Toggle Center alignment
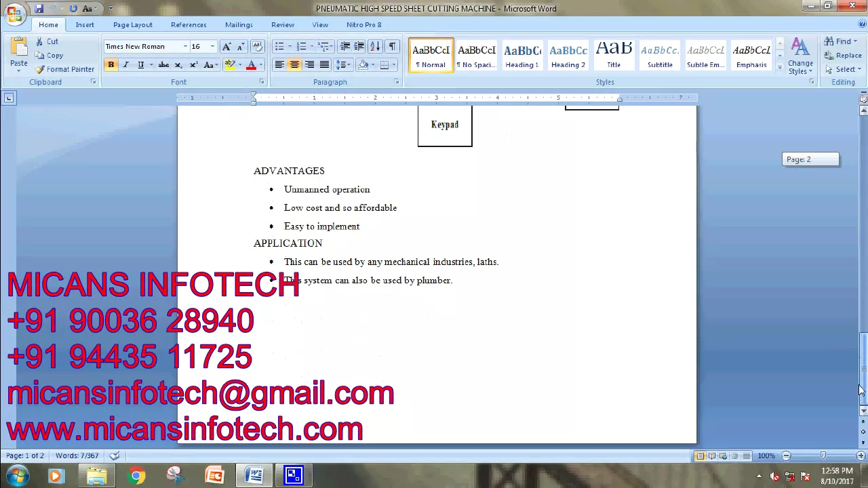The width and height of the screenshot is (868, 488). coord(294,65)
